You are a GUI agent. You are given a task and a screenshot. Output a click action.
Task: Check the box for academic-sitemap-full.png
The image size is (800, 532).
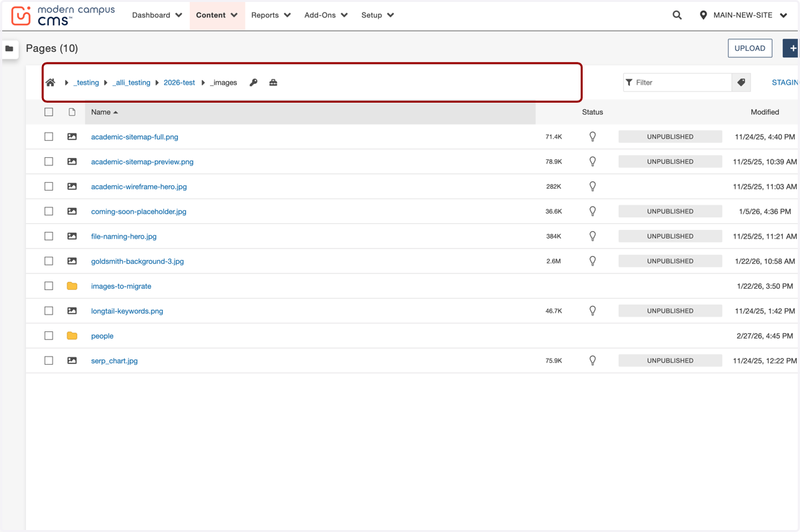[49, 137]
